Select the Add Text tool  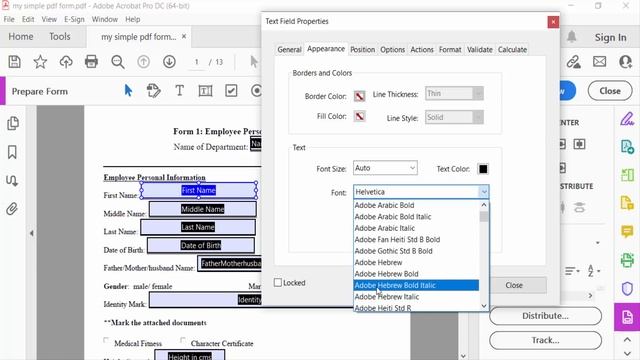(179, 91)
